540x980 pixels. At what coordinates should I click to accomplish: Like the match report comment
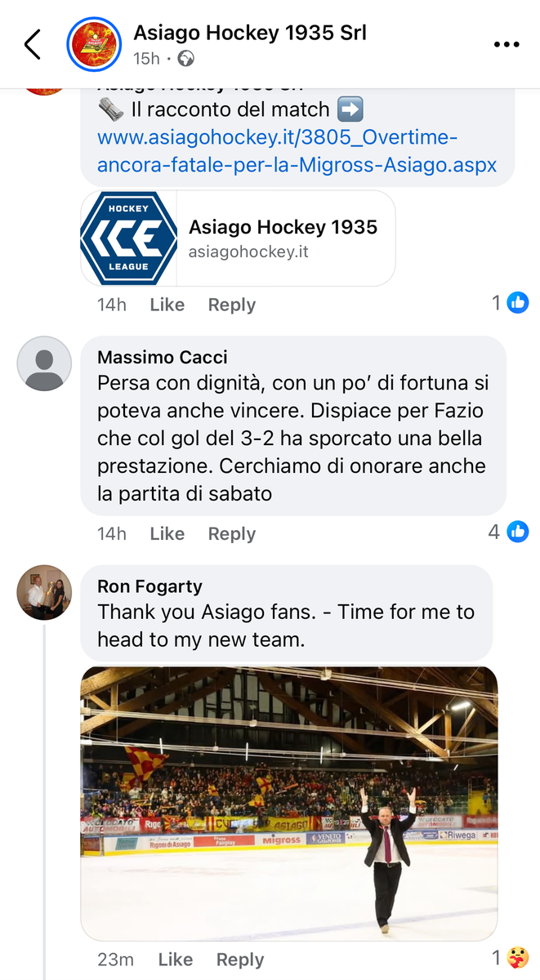167,305
